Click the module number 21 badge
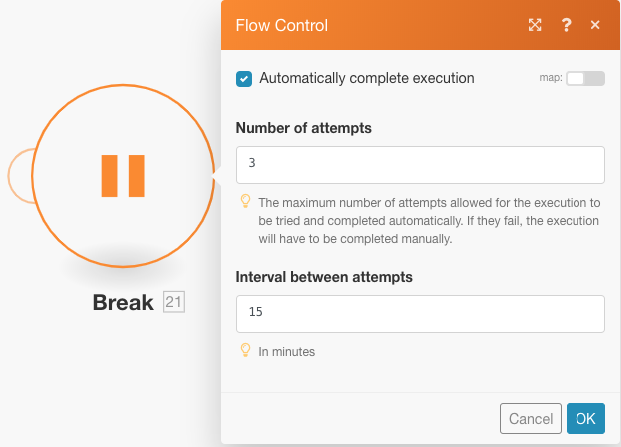621x447 pixels. pos(174,302)
